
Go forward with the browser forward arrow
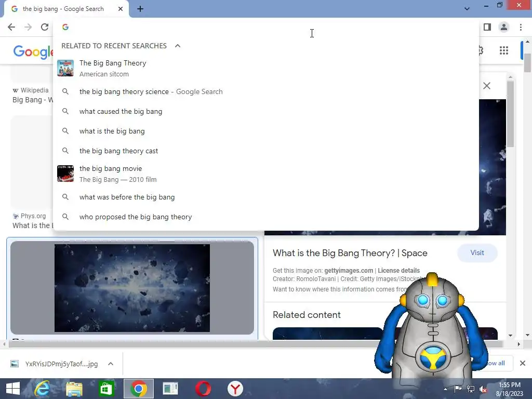pos(28,27)
